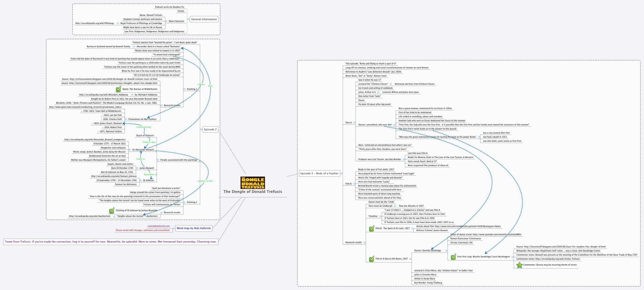Select the green star beside the slavery commenter note
This screenshot has height=290, width=644.
pos(519,265)
